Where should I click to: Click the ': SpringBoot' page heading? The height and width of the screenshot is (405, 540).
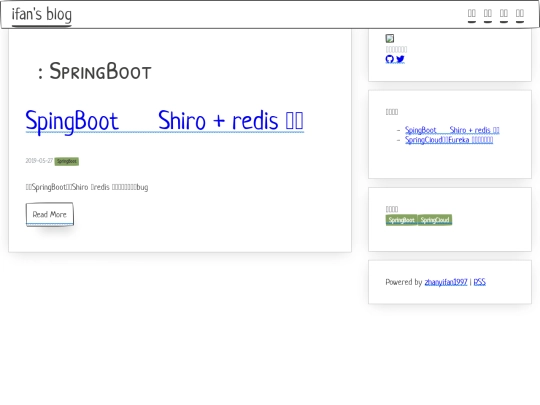95,71
